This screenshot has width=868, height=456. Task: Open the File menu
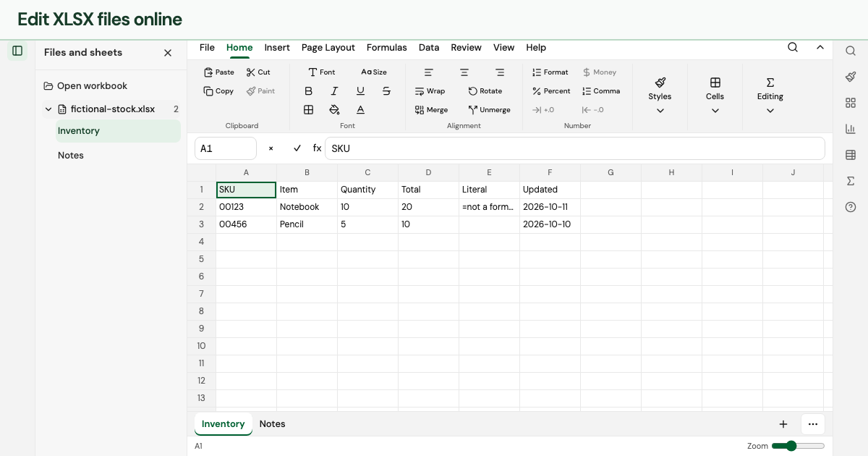point(207,48)
